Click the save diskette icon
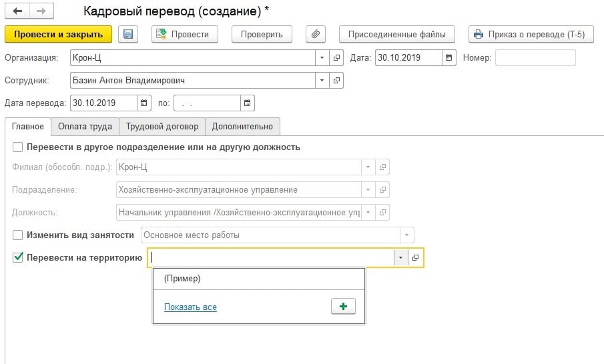604x364 pixels. point(127,35)
